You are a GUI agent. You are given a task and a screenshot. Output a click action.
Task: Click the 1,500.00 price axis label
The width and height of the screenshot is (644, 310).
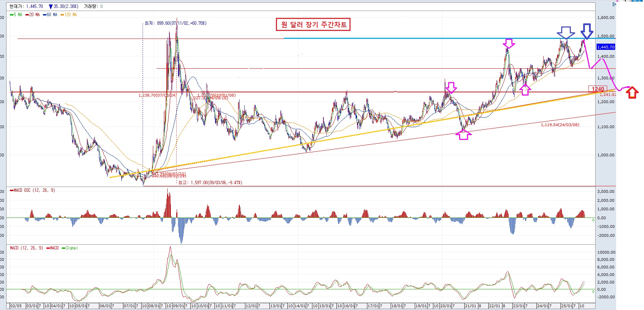[x=606, y=36]
